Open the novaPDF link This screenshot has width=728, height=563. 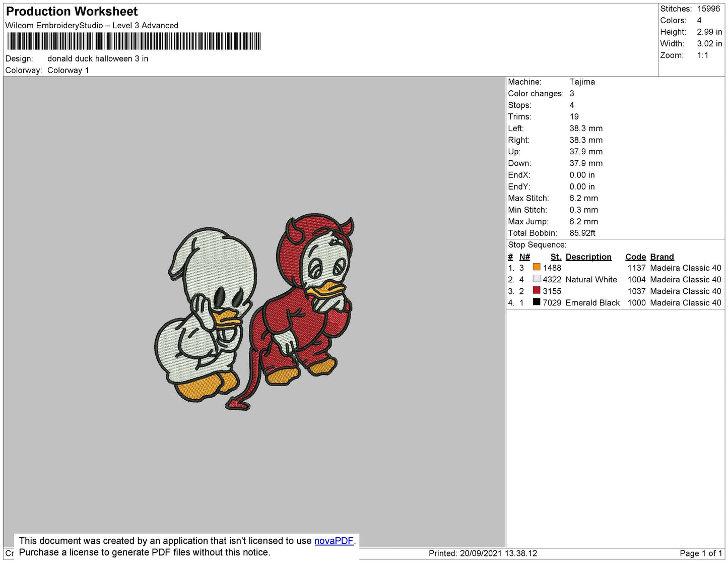click(334, 541)
